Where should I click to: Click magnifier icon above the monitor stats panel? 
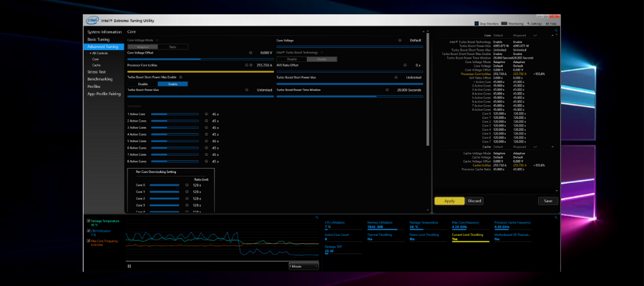(556, 217)
